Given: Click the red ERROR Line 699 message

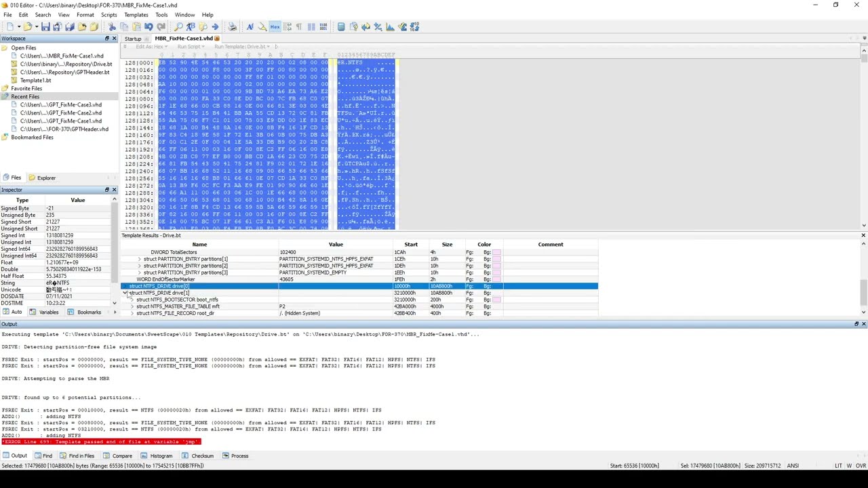Looking at the screenshot, I should (101, 442).
